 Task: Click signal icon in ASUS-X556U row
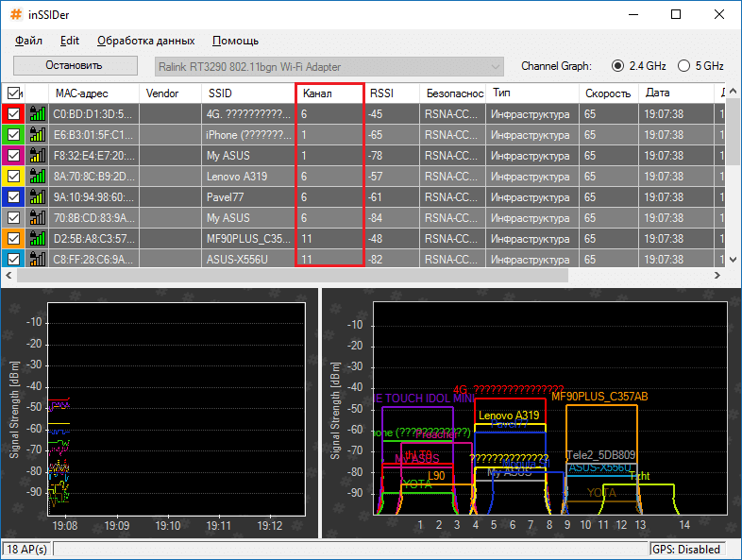[38, 259]
